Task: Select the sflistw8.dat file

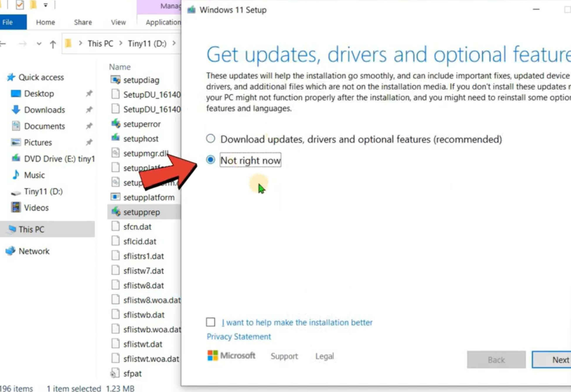Action: (x=144, y=285)
